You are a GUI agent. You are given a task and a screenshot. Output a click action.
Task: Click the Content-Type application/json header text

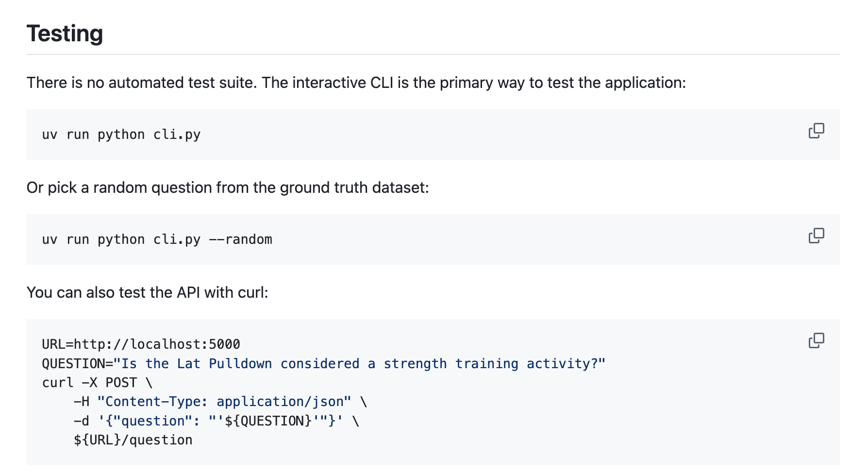pos(224,402)
